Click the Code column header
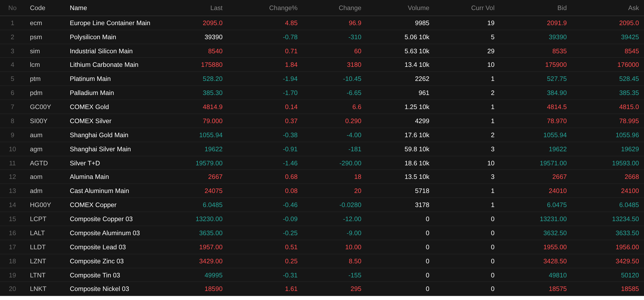The width and height of the screenshot is (644, 300). tap(37, 8)
